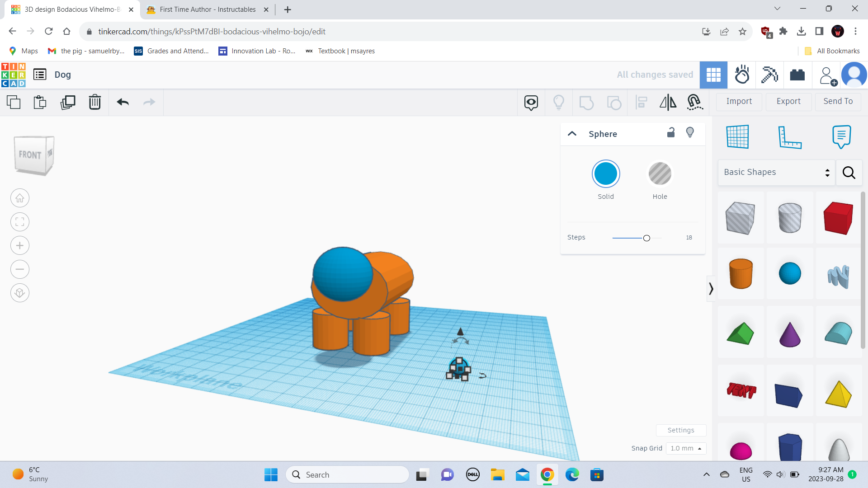Open the Basic Shapes dropdown
The height and width of the screenshot is (488, 868).
(776, 172)
